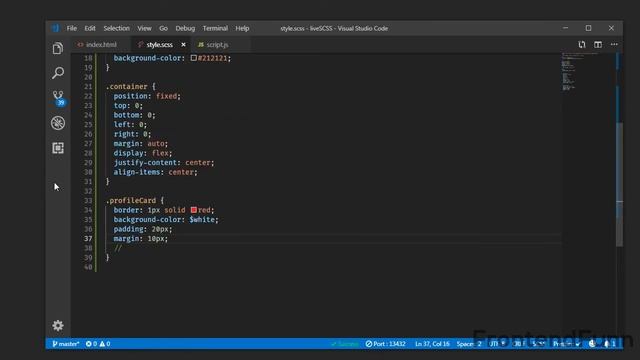Image resolution: width=640 pixels, height=360 pixels.
Task: Click the Spaces: 2 indentation setting
Action: tap(469, 344)
